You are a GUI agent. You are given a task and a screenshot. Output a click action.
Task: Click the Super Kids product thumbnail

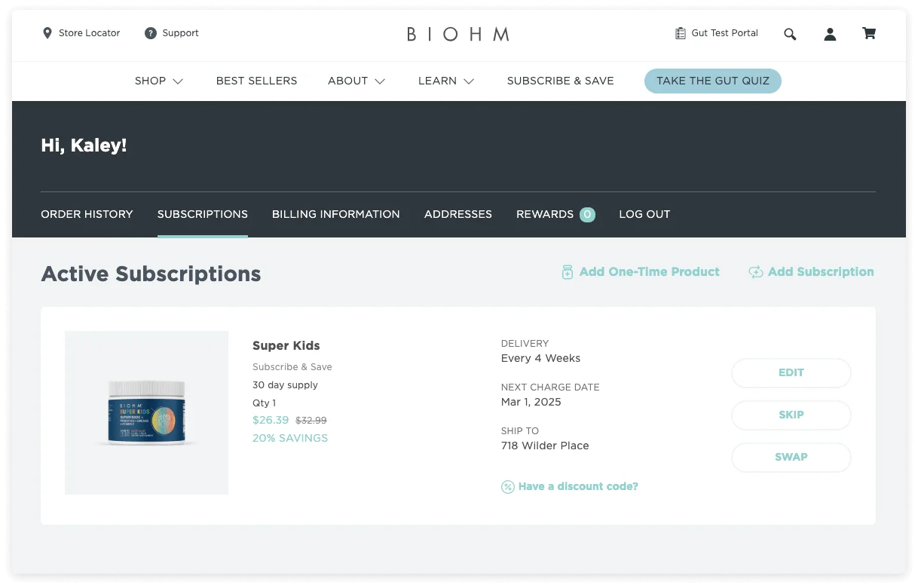tap(146, 412)
